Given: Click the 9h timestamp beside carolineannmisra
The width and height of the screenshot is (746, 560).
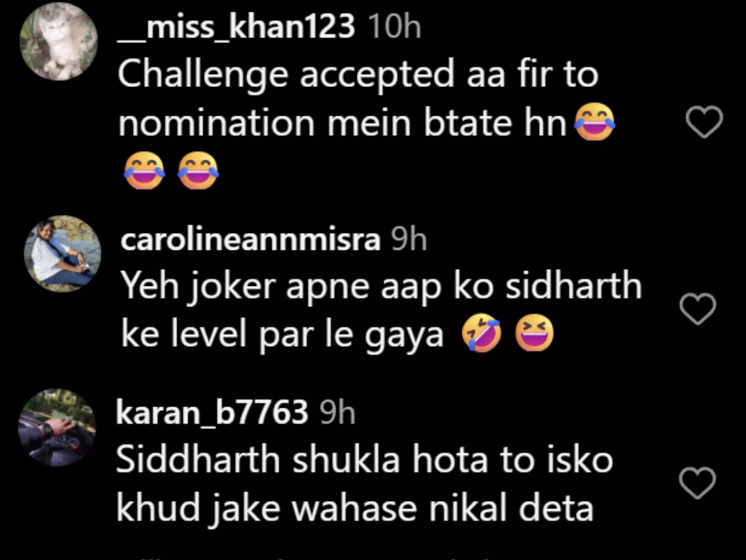Looking at the screenshot, I should tap(408, 240).
